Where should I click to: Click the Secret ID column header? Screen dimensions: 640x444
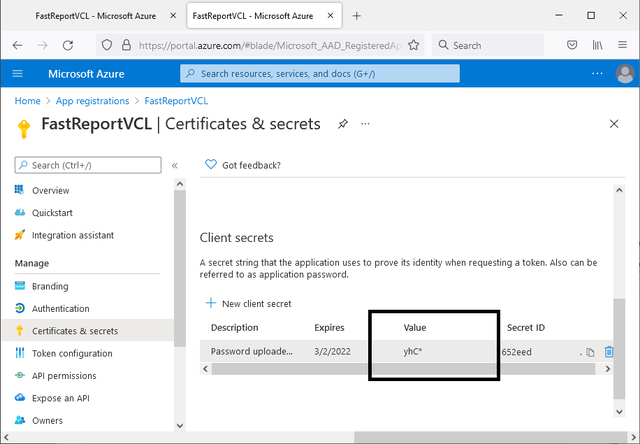[x=526, y=328]
